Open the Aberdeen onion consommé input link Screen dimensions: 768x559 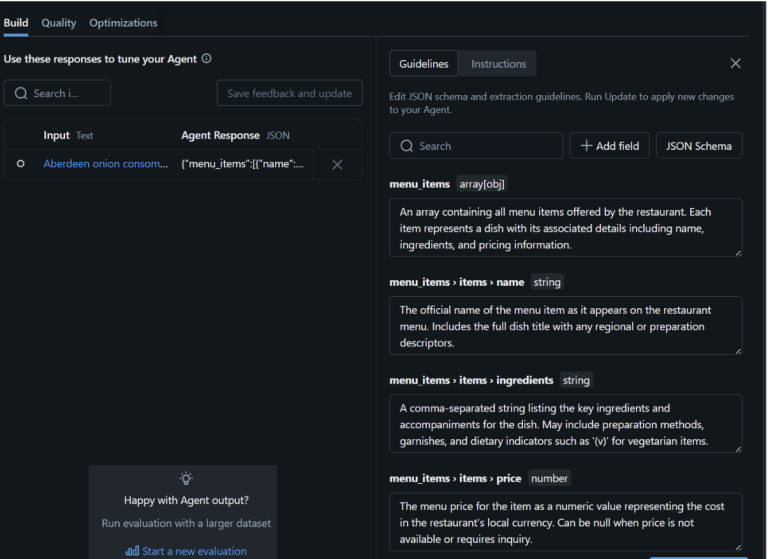tap(105, 164)
